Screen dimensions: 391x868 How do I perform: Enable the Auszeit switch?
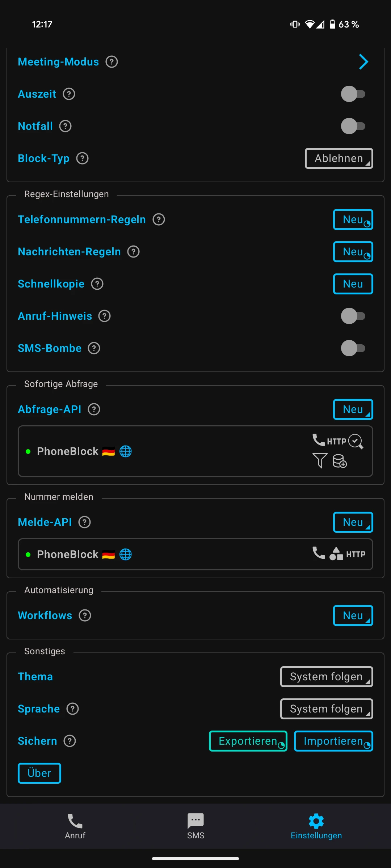(x=353, y=94)
